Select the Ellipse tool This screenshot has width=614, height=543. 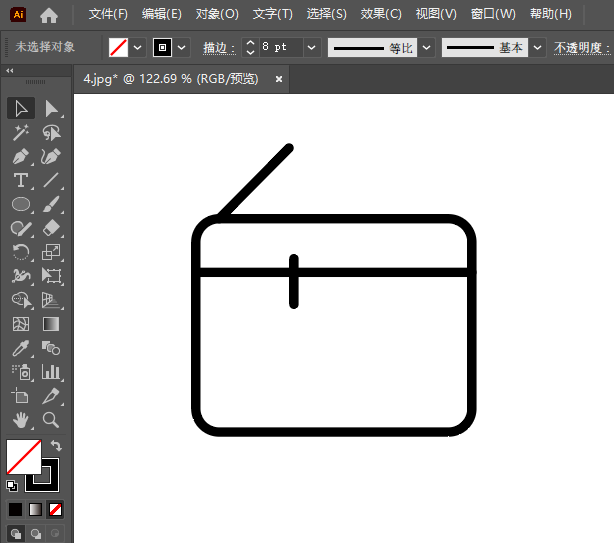point(21,204)
